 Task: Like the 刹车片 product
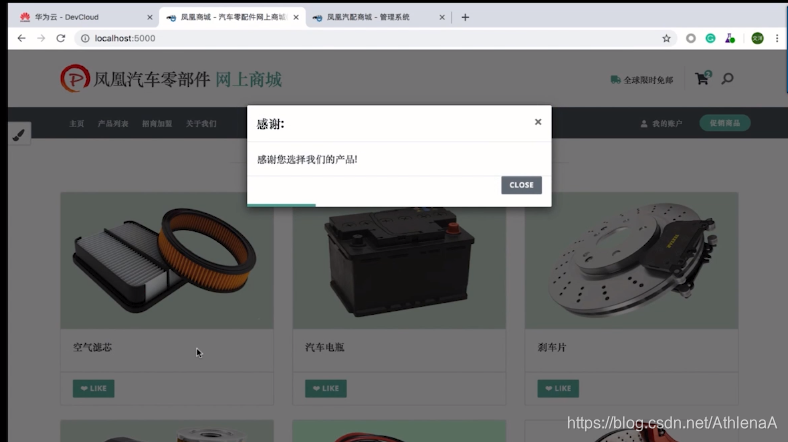(x=558, y=388)
